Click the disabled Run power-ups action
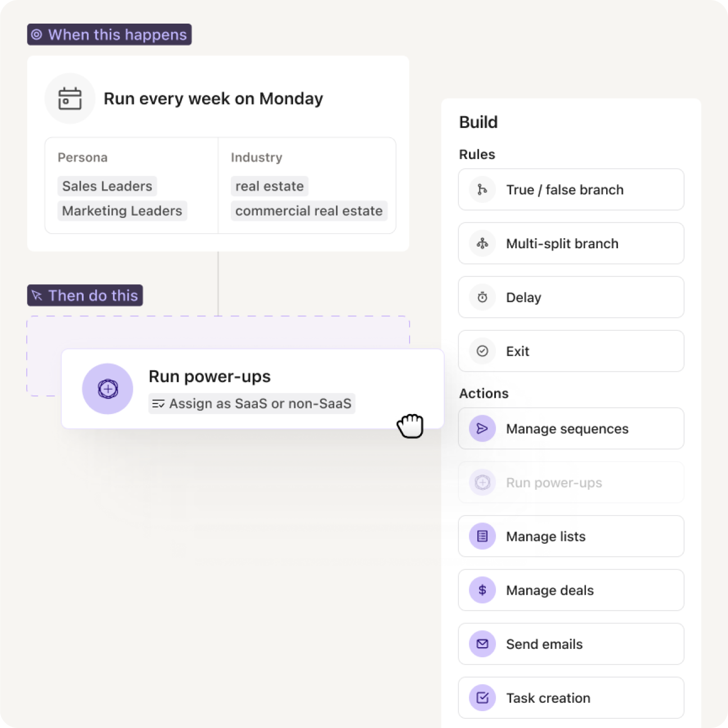This screenshot has width=728, height=728. tap(571, 483)
